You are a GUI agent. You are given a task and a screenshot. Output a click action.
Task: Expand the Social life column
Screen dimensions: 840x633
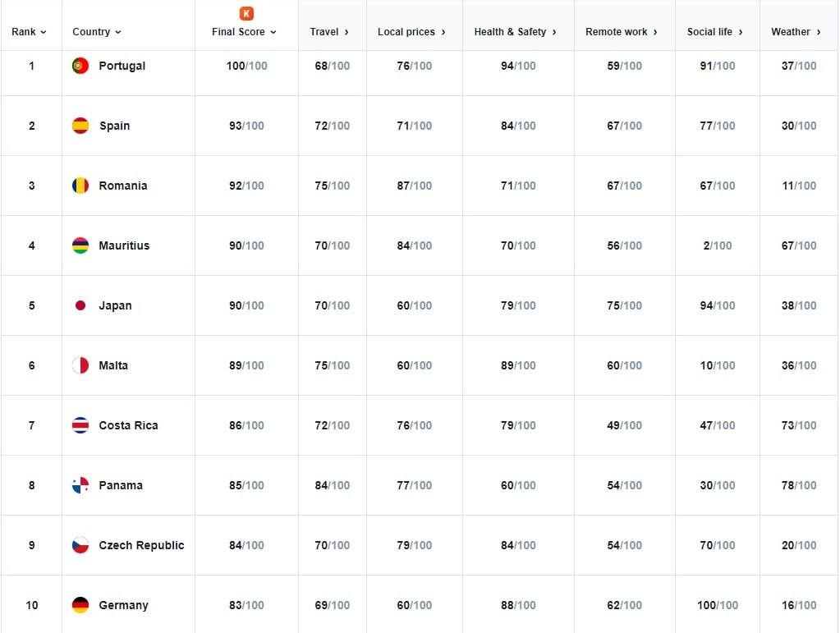(x=714, y=32)
